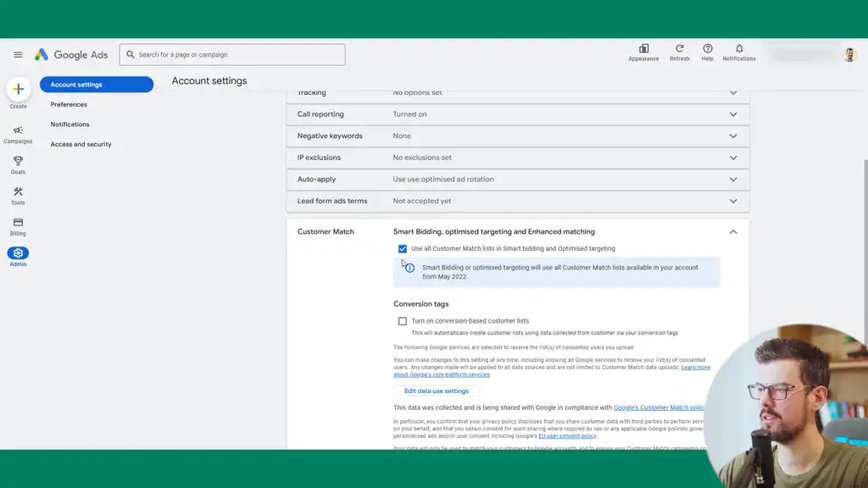The height and width of the screenshot is (488, 868).
Task: Open Billing card icon
Action: coord(18,223)
